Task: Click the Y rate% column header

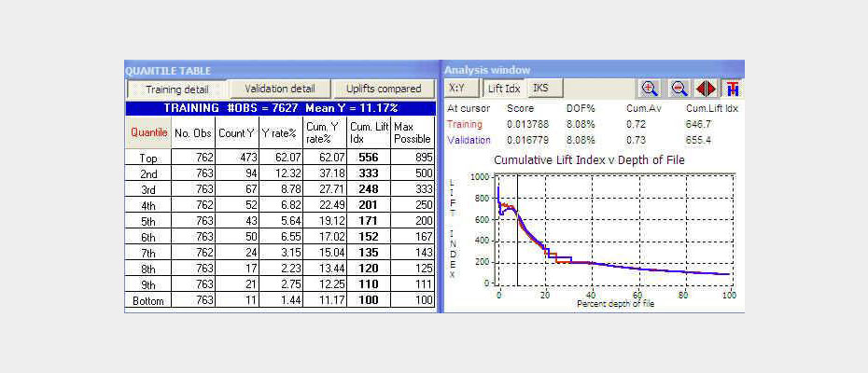Action: (281, 132)
